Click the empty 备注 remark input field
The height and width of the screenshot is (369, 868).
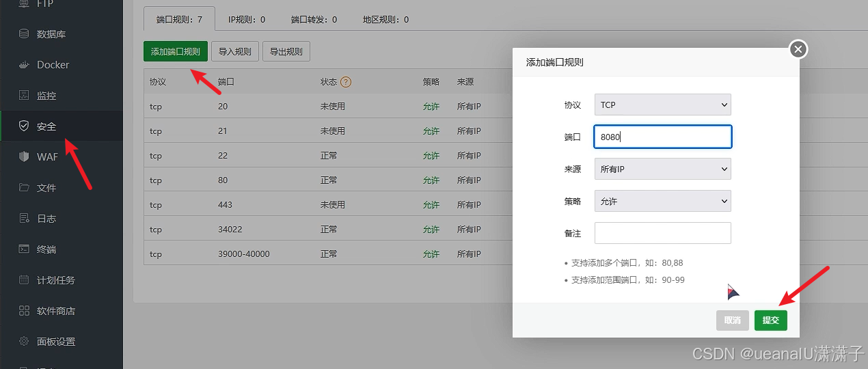[663, 233]
